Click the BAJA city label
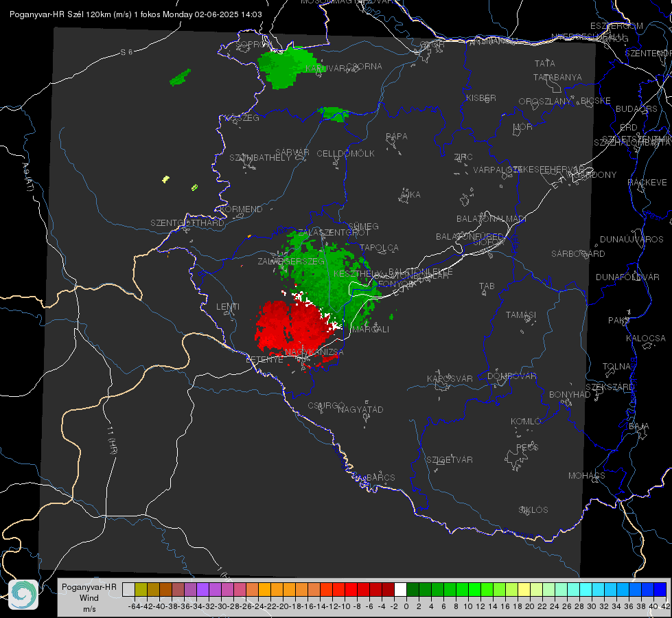This screenshot has width=672, height=618. (x=639, y=426)
